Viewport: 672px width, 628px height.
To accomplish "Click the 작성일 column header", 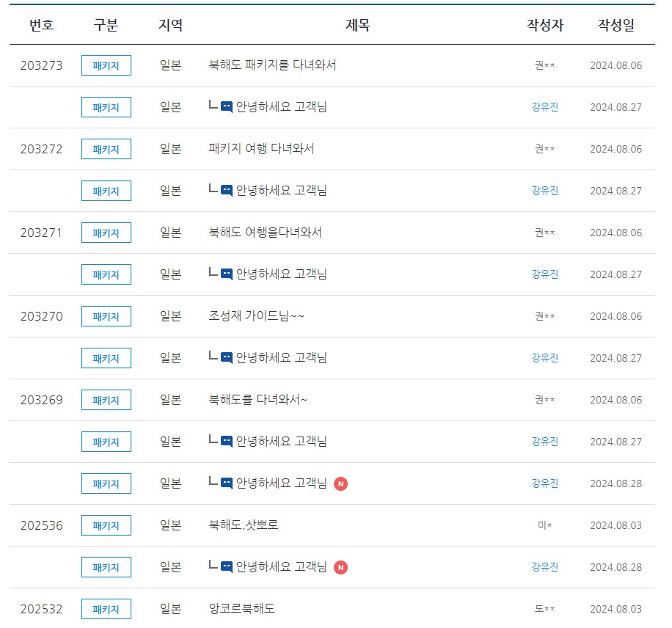I will pos(616,25).
